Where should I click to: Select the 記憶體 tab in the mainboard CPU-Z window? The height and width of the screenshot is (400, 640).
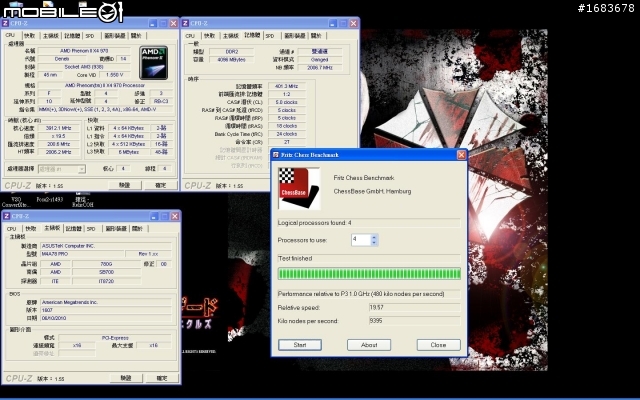tap(73, 229)
